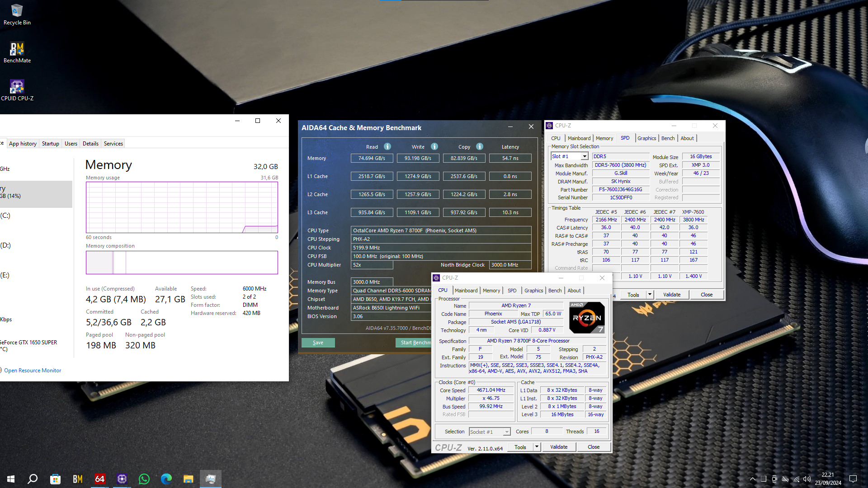Click the Read info icon in AIDA64

tap(387, 146)
